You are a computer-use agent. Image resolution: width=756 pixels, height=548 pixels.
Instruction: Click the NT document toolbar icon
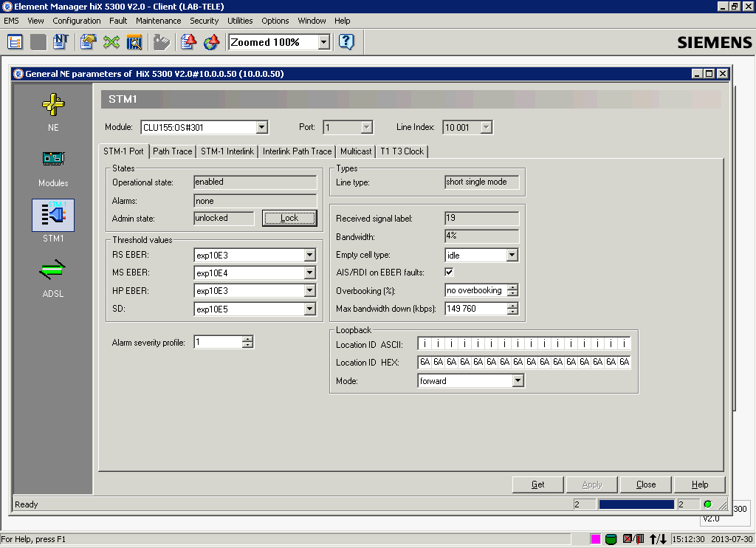tap(61, 42)
